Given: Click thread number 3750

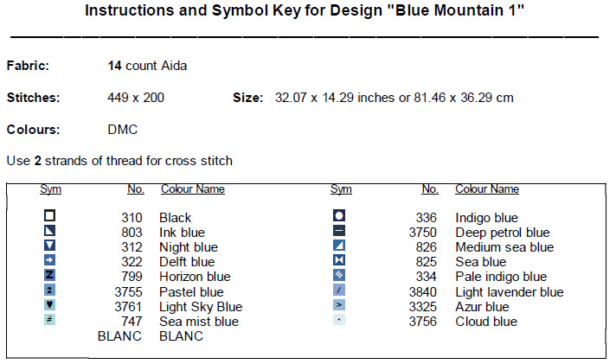Looking at the screenshot, I should click(424, 233).
